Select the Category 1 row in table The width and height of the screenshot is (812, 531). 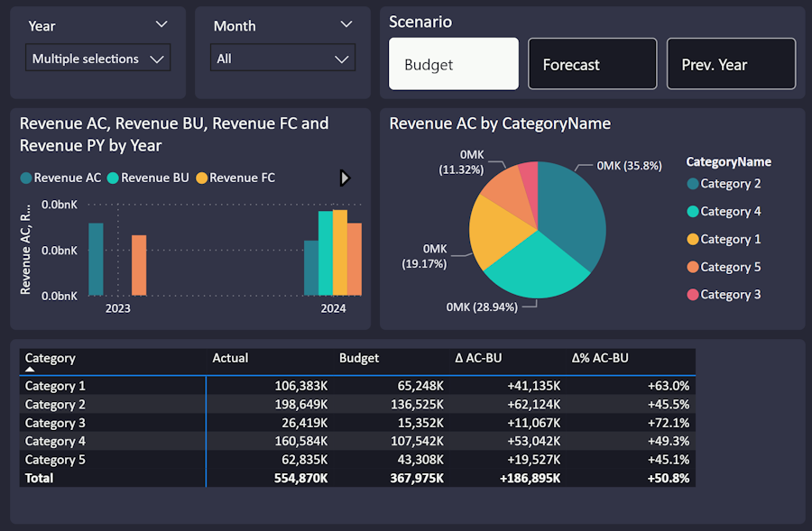[55, 386]
